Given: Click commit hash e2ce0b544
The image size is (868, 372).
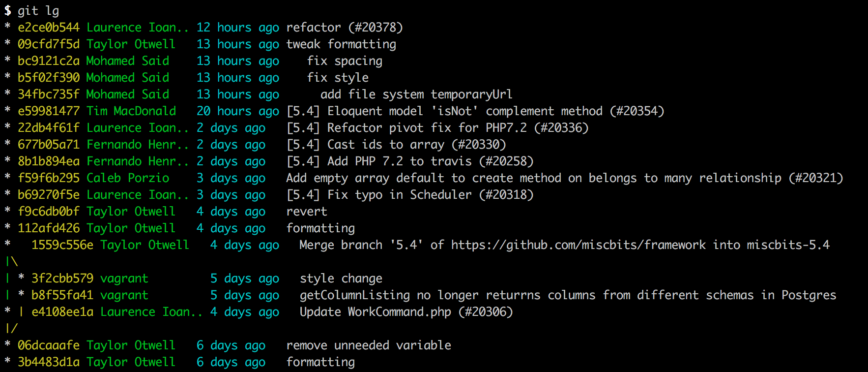Looking at the screenshot, I should coord(49,28).
